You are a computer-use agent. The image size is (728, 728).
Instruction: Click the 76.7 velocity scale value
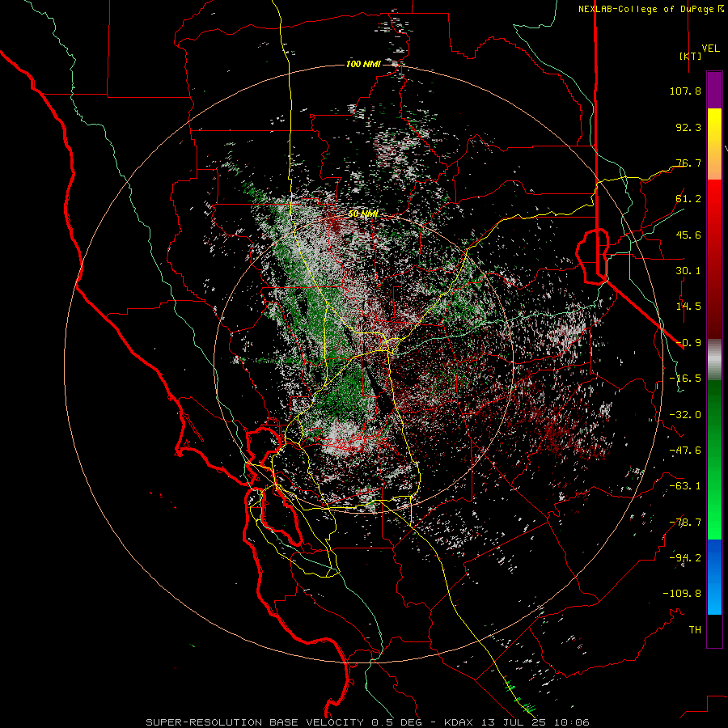click(x=688, y=163)
